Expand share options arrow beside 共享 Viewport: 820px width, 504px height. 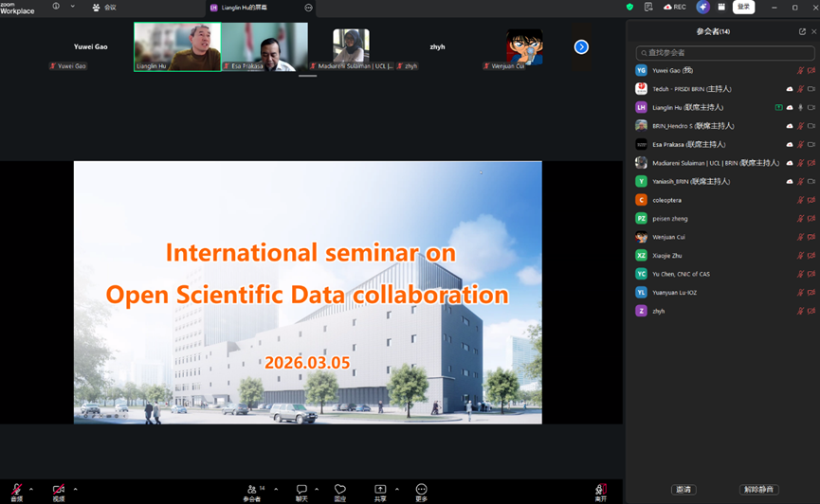396,489
